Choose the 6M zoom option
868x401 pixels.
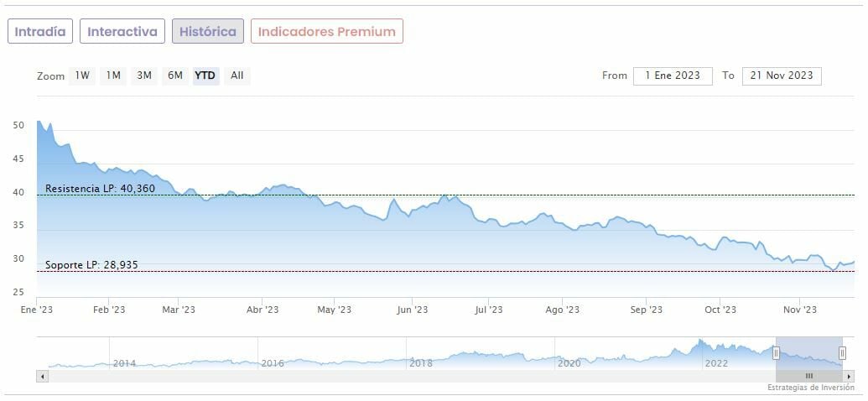tap(175, 76)
